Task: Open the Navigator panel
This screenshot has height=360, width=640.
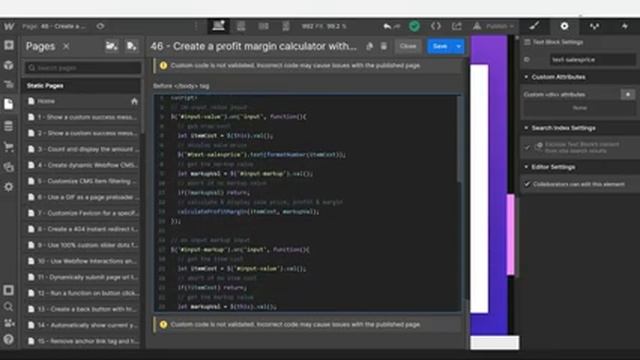Action: (x=9, y=84)
